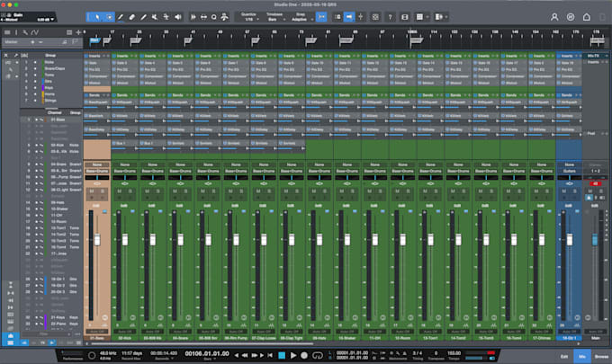Select the Mute tool
Image resolution: width=612 pixels, height=364 pixels.
pos(155,17)
